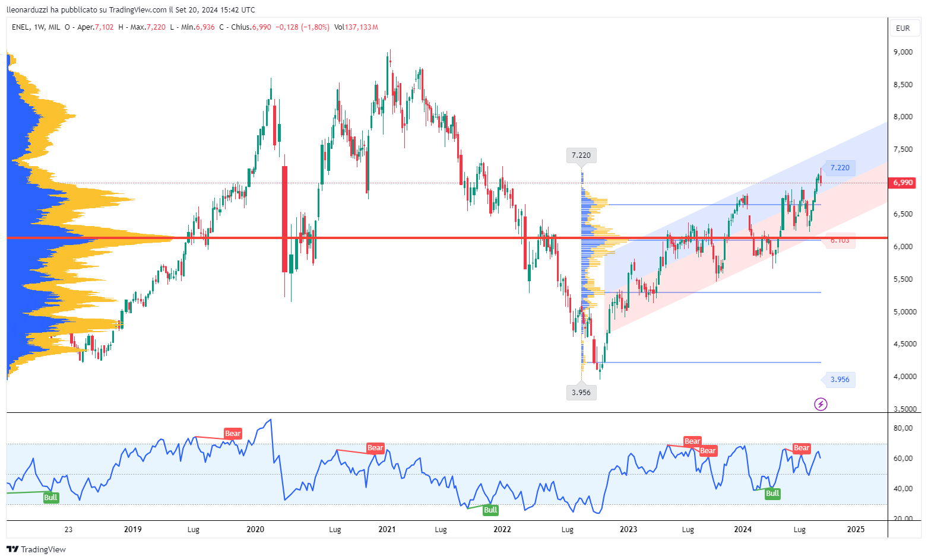Click the 2021 label on time axis
The width and height of the screenshot is (928, 560).
tap(387, 529)
